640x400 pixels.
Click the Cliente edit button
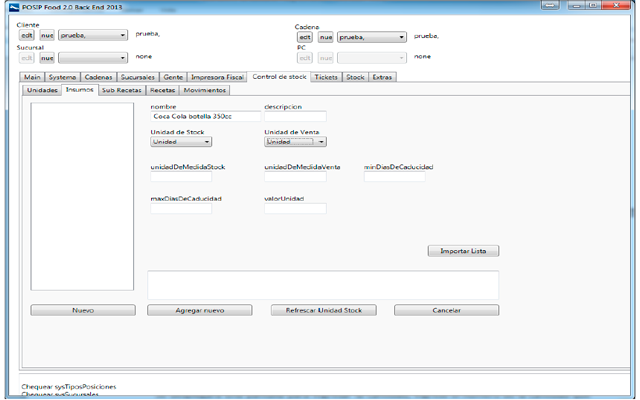pyautogui.click(x=27, y=36)
